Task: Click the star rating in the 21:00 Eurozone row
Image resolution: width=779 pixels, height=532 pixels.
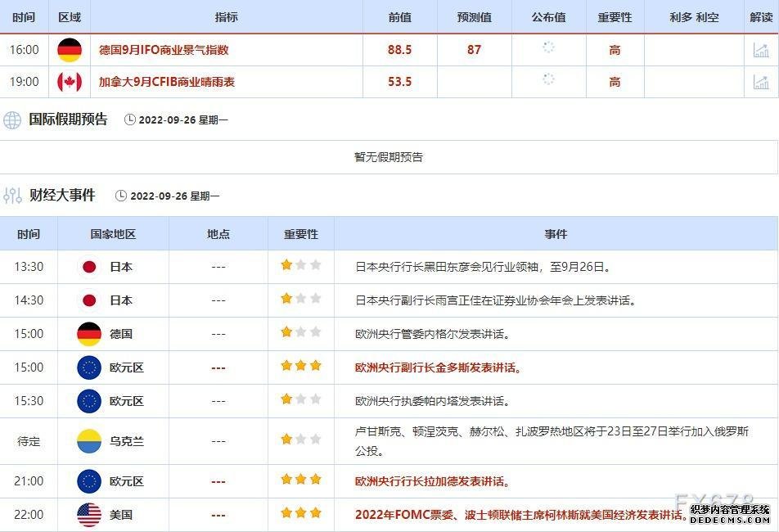Action: coord(300,480)
